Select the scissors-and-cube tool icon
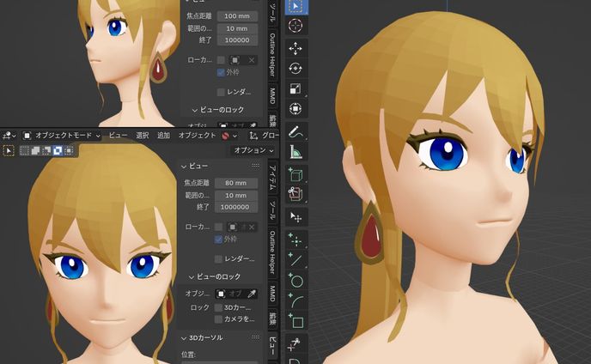The width and height of the screenshot is (591, 364). pos(295,194)
